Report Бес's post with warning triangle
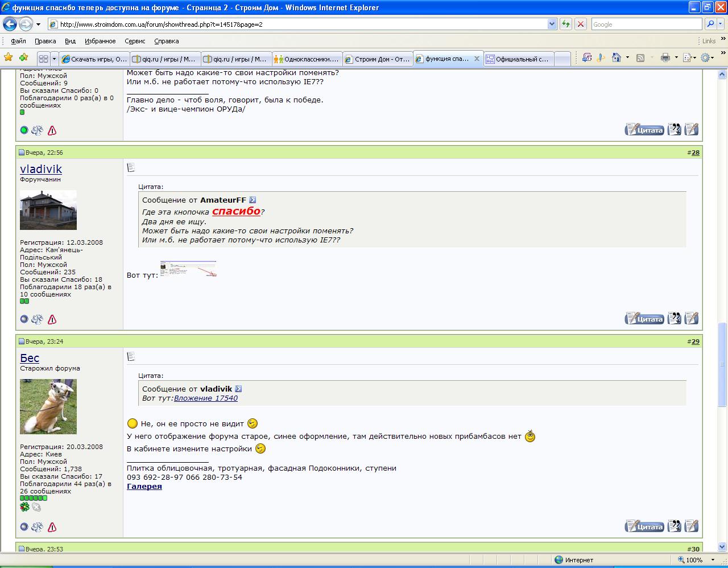The width and height of the screenshot is (728, 568). pyautogui.click(x=52, y=527)
